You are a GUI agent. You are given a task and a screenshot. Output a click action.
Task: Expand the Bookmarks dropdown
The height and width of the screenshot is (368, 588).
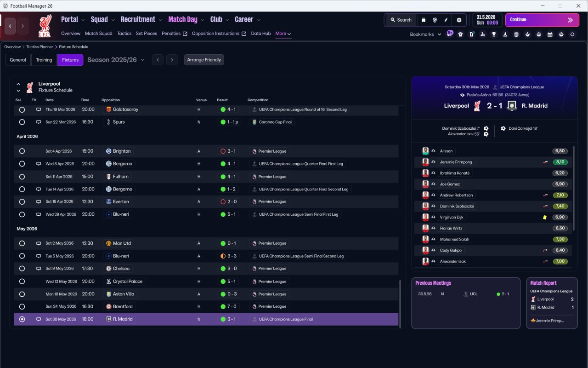425,34
